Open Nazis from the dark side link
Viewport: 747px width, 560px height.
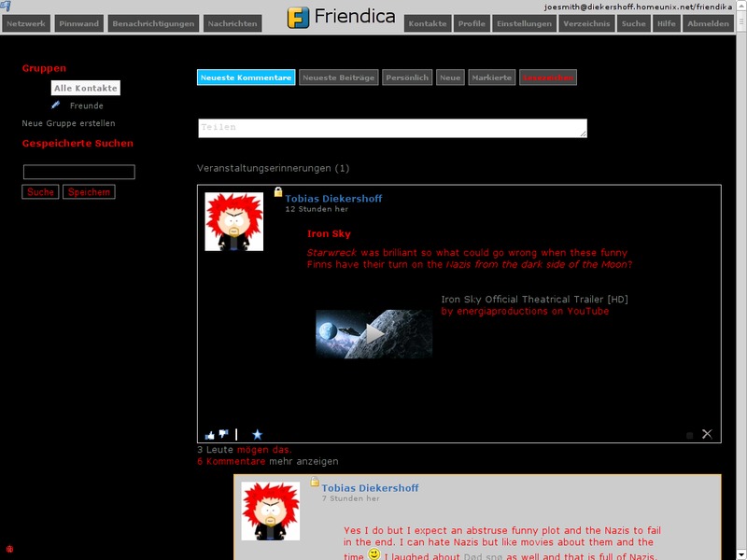pyautogui.click(x=536, y=264)
